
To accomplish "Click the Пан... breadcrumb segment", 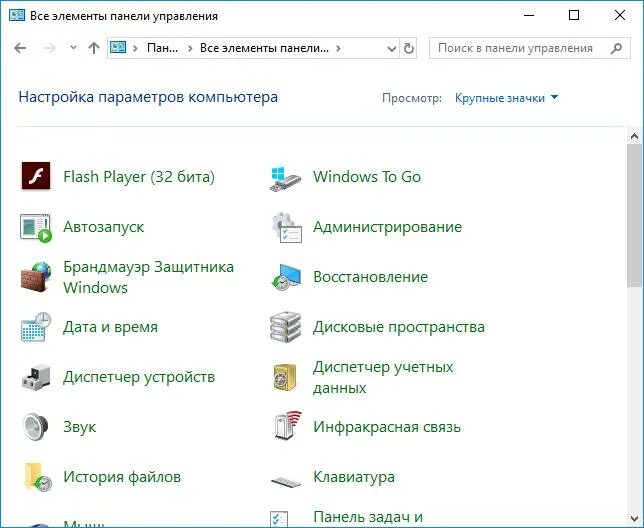I will pos(162,48).
